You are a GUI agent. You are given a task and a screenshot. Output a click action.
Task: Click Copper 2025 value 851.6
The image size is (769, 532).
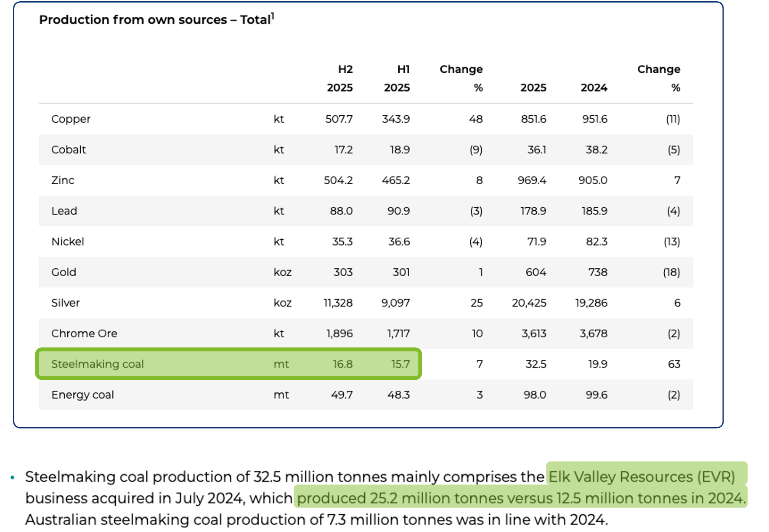pos(533,119)
